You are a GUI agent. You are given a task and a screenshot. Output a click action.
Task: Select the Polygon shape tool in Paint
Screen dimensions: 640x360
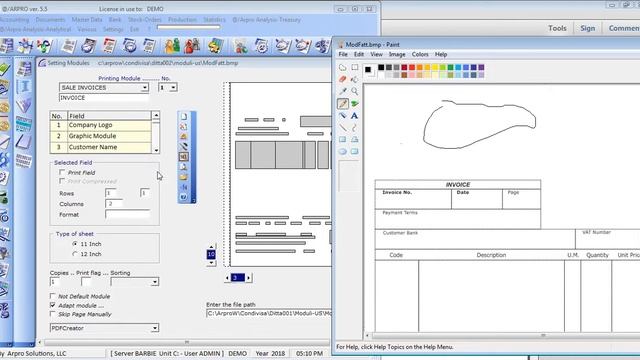(x=355, y=140)
